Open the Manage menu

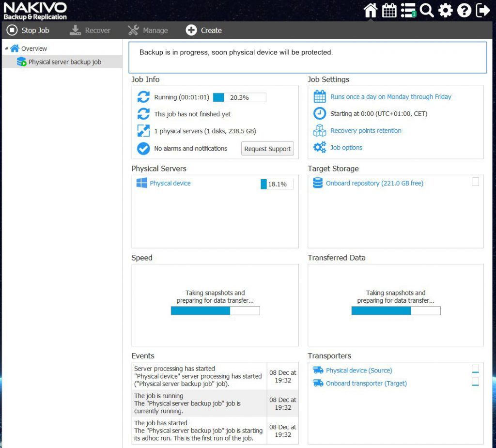[148, 31]
